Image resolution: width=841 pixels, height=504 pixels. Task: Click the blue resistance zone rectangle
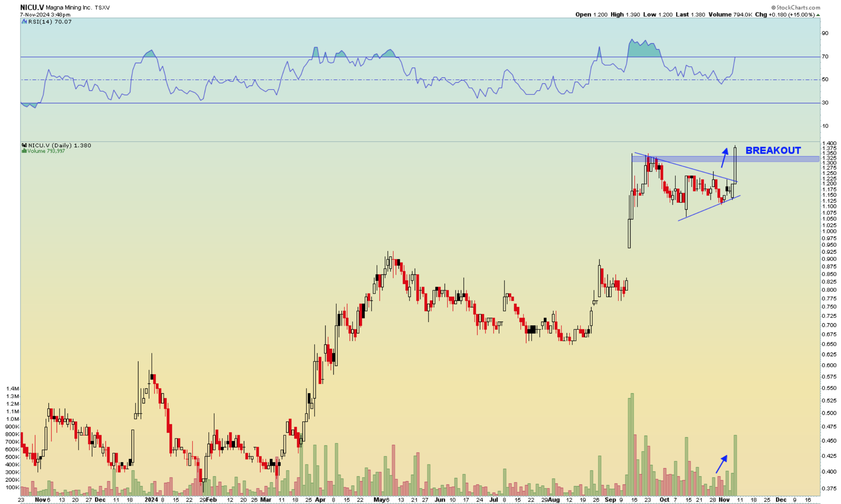tap(773, 159)
